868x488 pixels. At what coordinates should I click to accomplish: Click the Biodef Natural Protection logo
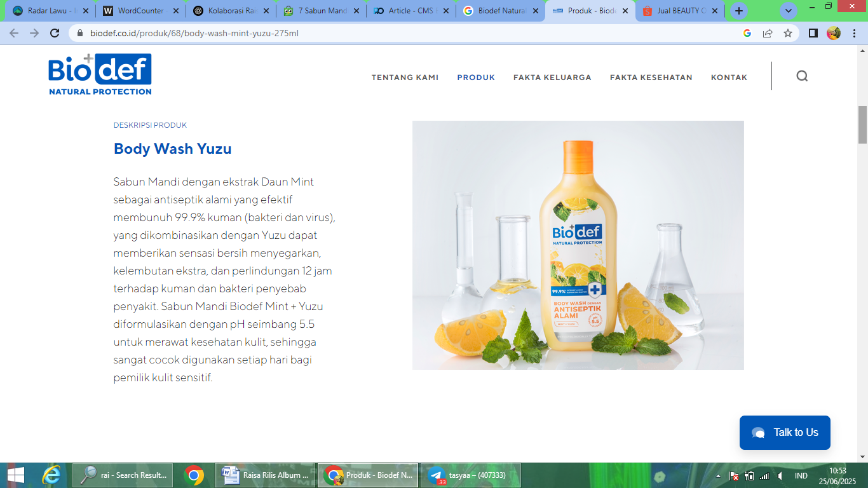[100, 74]
